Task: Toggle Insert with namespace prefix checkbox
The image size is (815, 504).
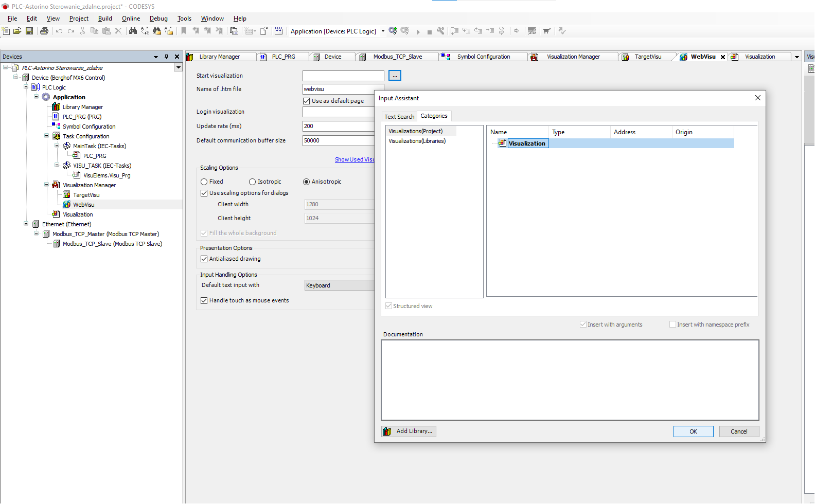Action: pyautogui.click(x=672, y=325)
